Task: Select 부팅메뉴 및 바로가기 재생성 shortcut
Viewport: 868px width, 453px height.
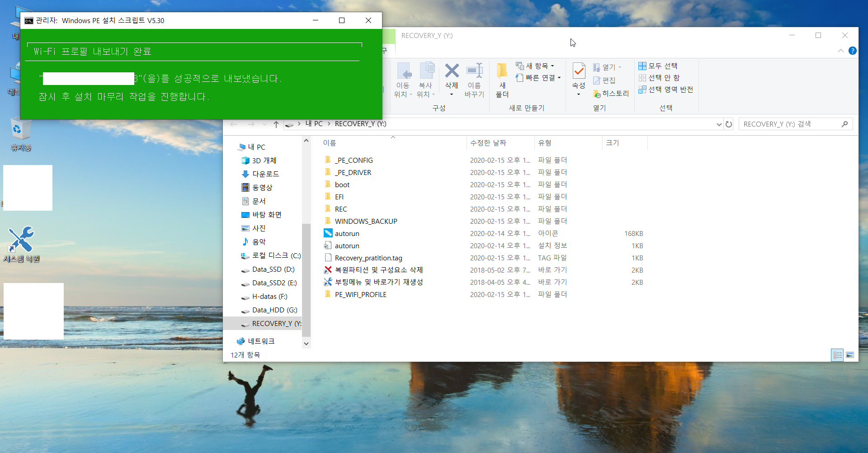Action: pyautogui.click(x=378, y=282)
